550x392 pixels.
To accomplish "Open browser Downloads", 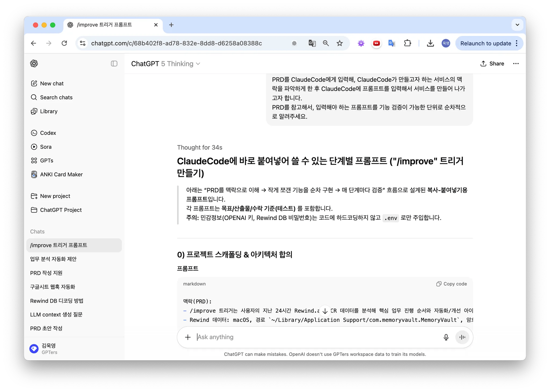I will 430,43.
